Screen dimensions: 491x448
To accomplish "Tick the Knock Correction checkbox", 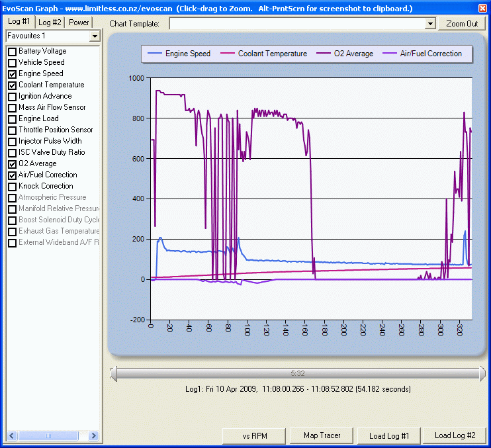I will 12,187.
